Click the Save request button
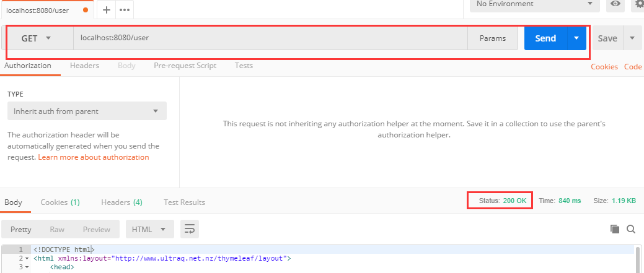This screenshot has height=273, width=644. pos(607,38)
